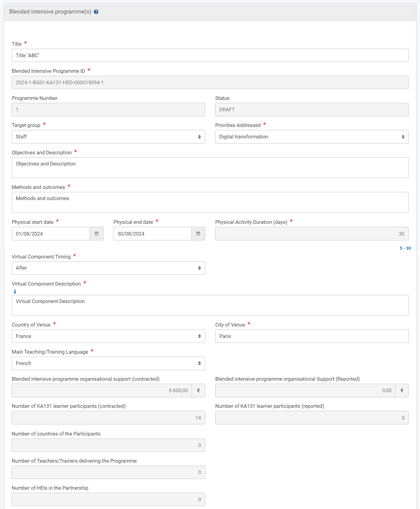Focus the Virtual Component Description text area
The image size is (420, 509).
click(210, 305)
